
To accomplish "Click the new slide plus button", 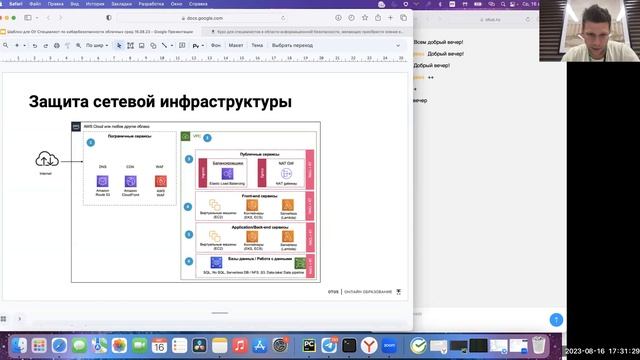I will point(17,45).
